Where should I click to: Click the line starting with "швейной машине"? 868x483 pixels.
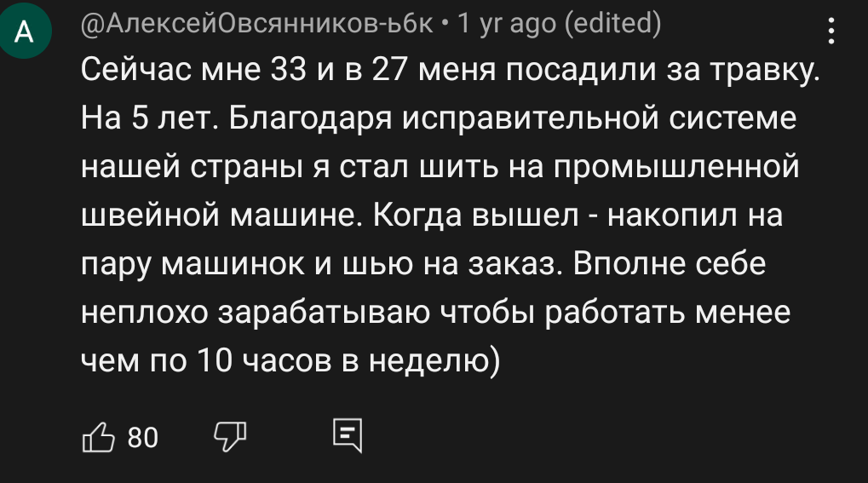click(x=431, y=217)
